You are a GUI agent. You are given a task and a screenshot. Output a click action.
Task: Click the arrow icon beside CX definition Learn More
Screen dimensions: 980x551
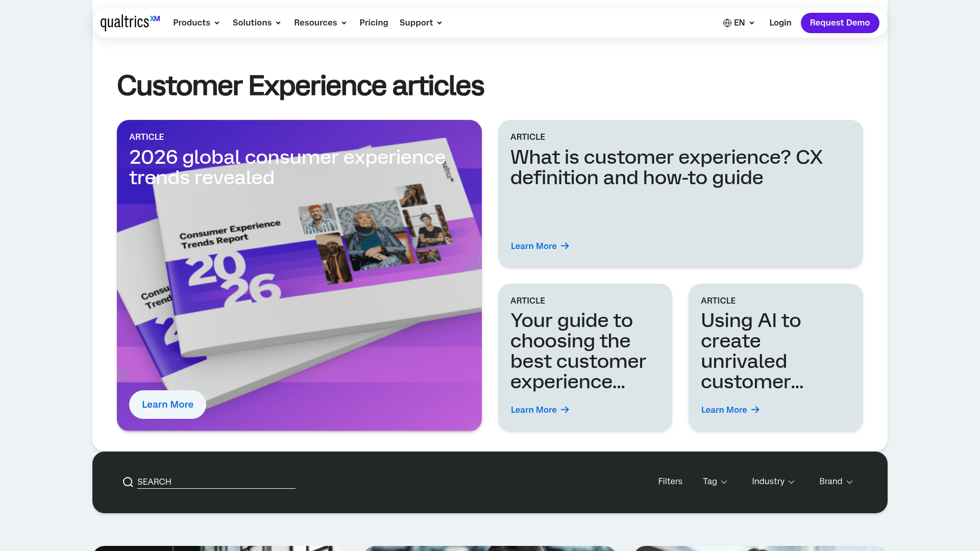(x=565, y=246)
